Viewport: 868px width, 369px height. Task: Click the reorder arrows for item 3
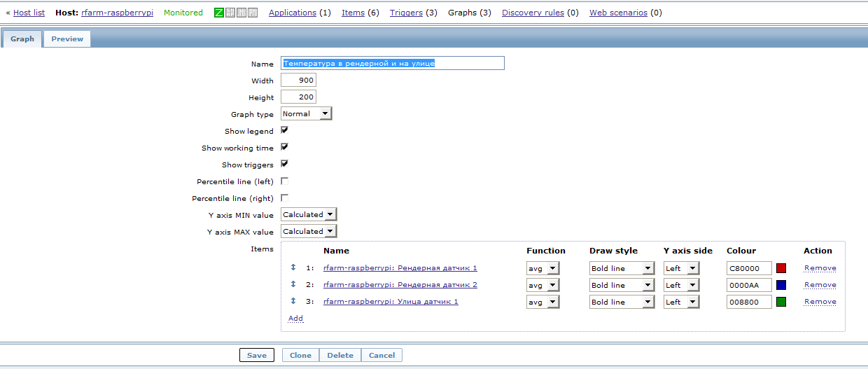[293, 301]
